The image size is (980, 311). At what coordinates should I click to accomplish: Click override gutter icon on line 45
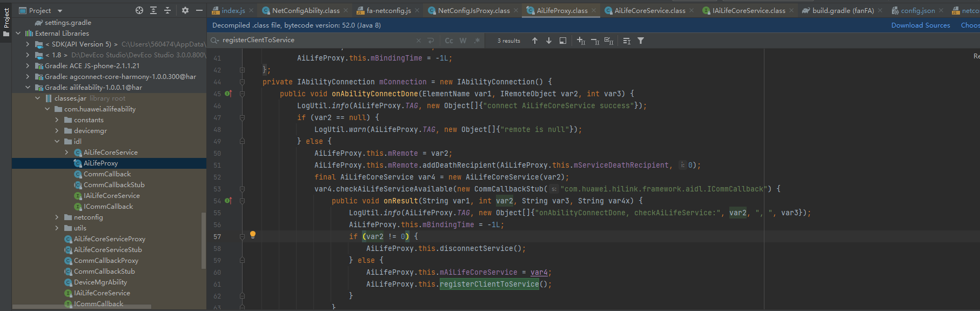(228, 94)
